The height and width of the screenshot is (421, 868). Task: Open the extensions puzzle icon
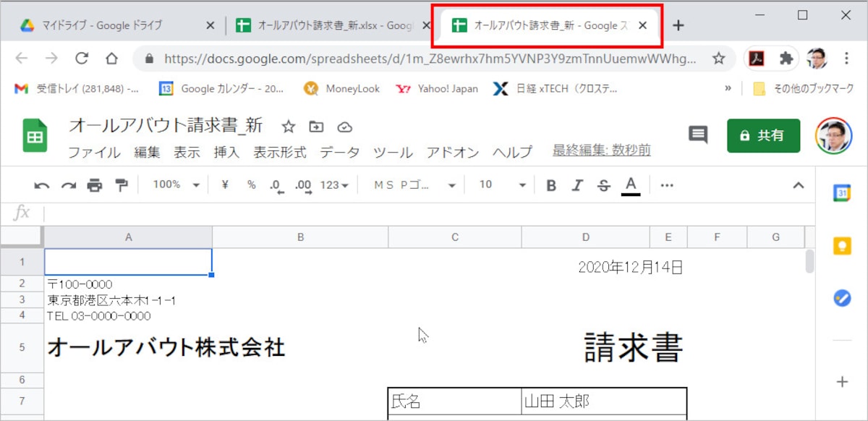point(786,59)
